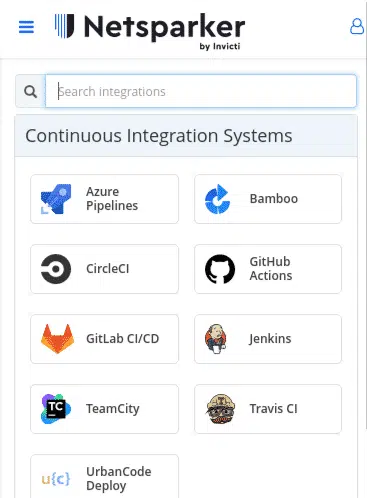The height and width of the screenshot is (498, 367).
Task: Open the hamburger navigation menu
Action: pyautogui.click(x=26, y=27)
